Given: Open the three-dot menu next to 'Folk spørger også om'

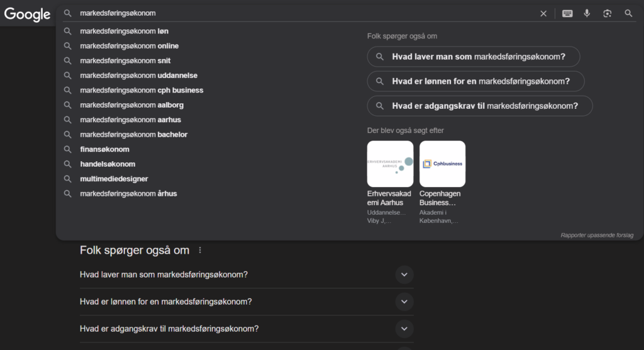Looking at the screenshot, I should point(200,250).
